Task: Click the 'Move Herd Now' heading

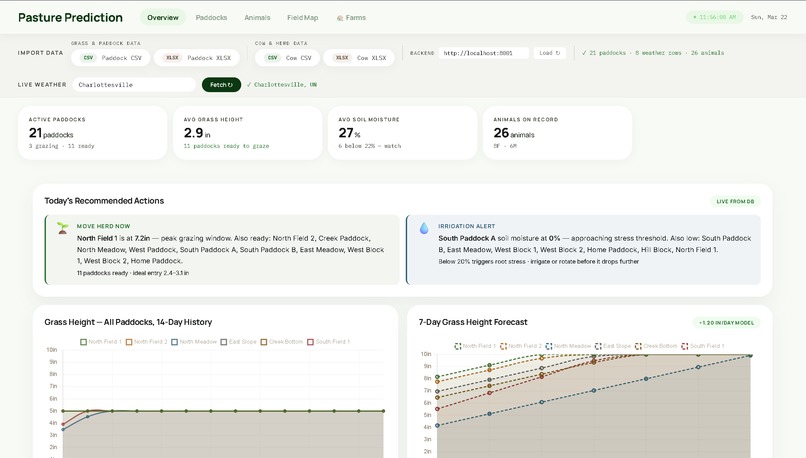Action: [x=103, y=226]
